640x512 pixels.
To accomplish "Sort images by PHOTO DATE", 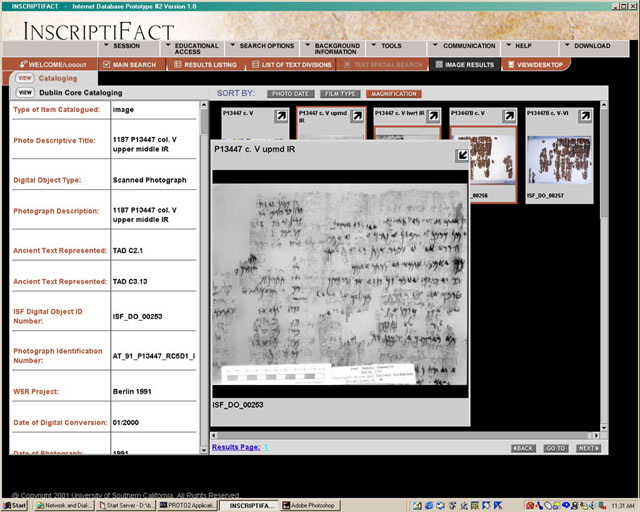I will 291,94.
